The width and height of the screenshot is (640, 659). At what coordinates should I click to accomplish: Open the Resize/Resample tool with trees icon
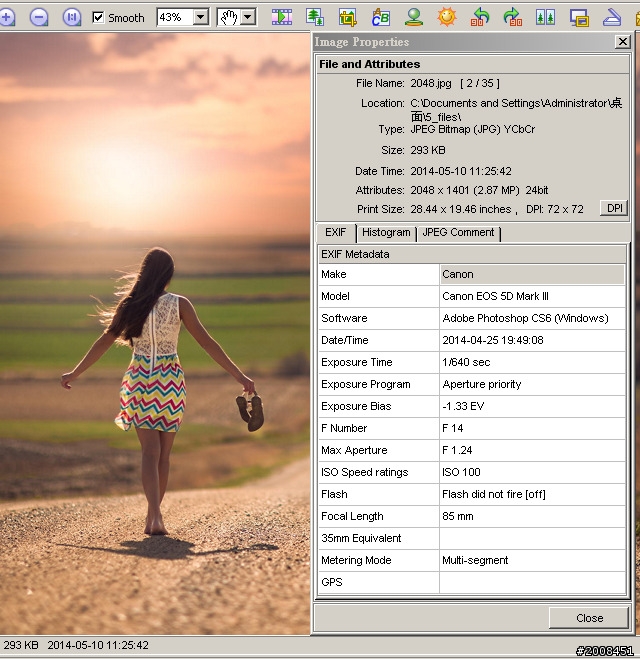315,17
